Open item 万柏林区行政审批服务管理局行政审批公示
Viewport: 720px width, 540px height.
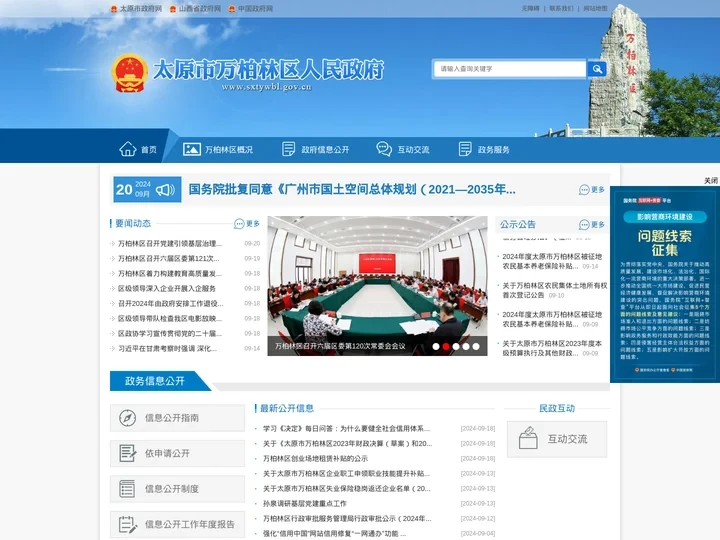347,518
